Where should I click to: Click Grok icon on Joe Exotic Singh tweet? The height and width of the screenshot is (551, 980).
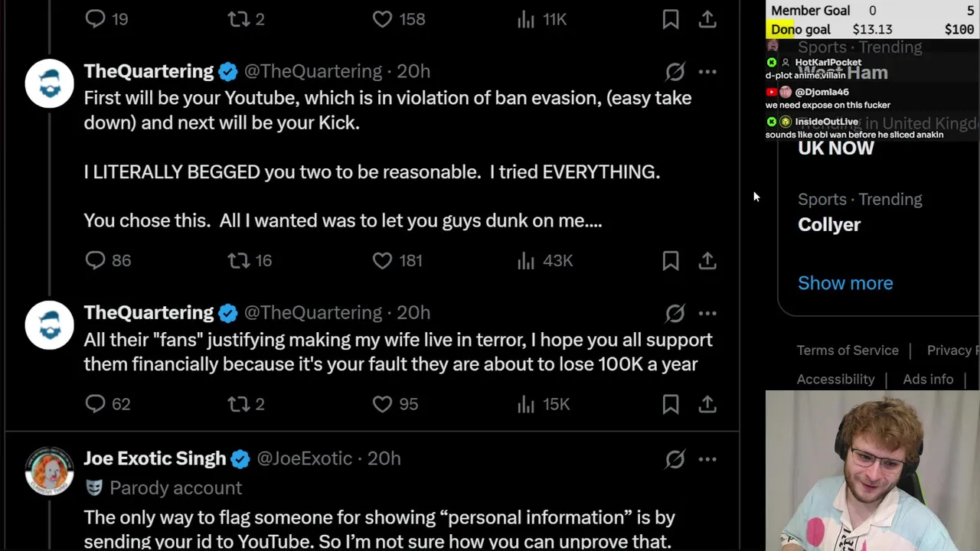click(675, 459)
